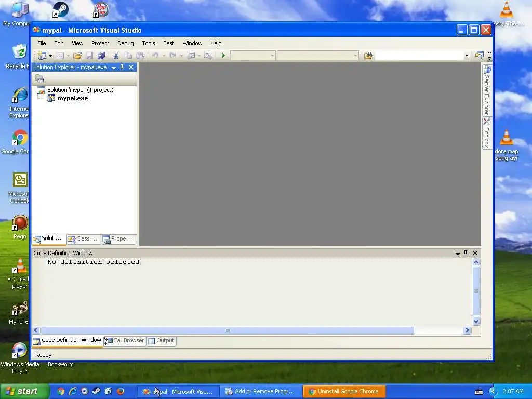Click the Save All toolbar icon
This screenshot has width=532, height=399.
tap(101, 56)
